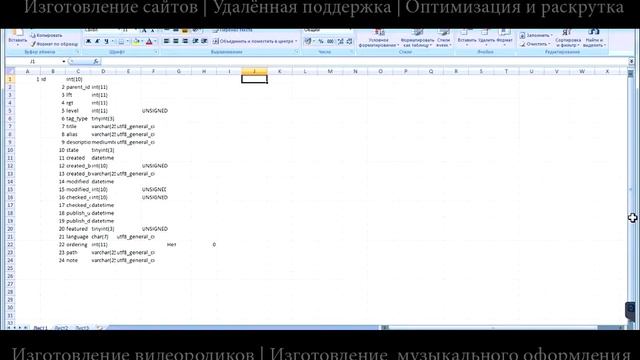Click the thousands separator (000) icon
640x360 pixels.
(x=330, y=41)
